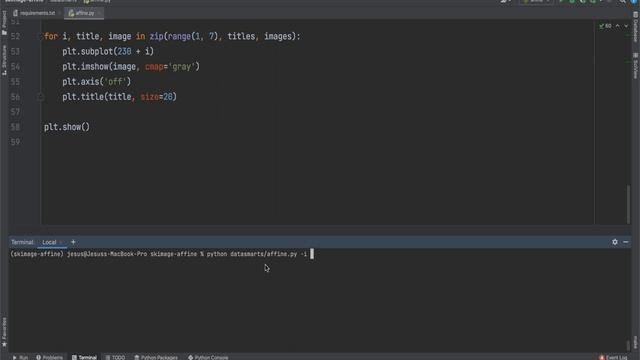This screenshot has height=360, width=640.
Task: Click the Terminal panel title label
Action: [22, 242]
